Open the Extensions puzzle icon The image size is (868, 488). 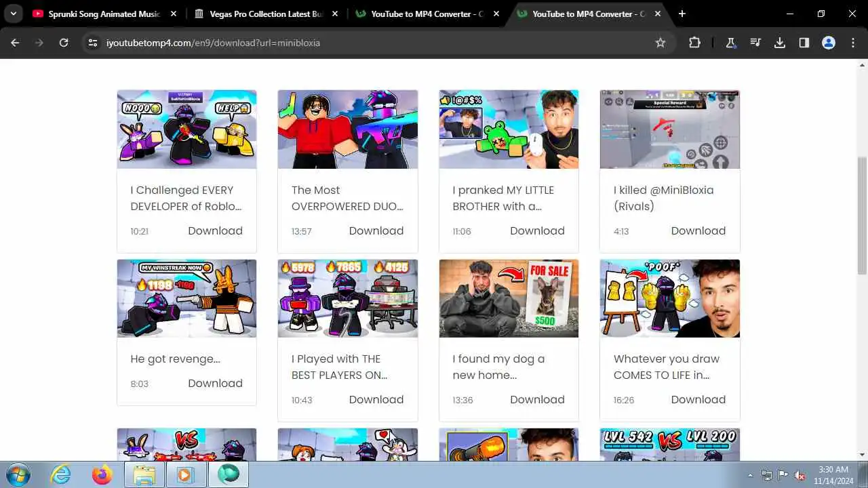[x=694, y=43]
